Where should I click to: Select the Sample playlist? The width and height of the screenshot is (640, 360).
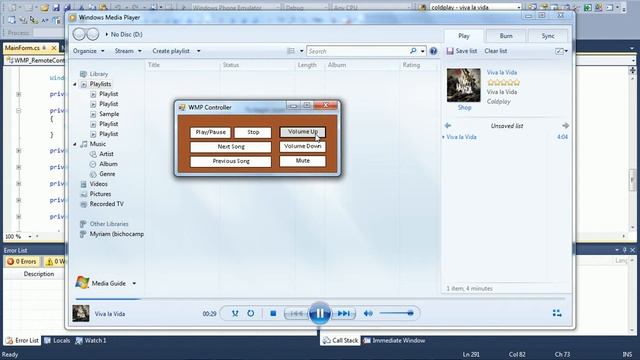point(109,114)
